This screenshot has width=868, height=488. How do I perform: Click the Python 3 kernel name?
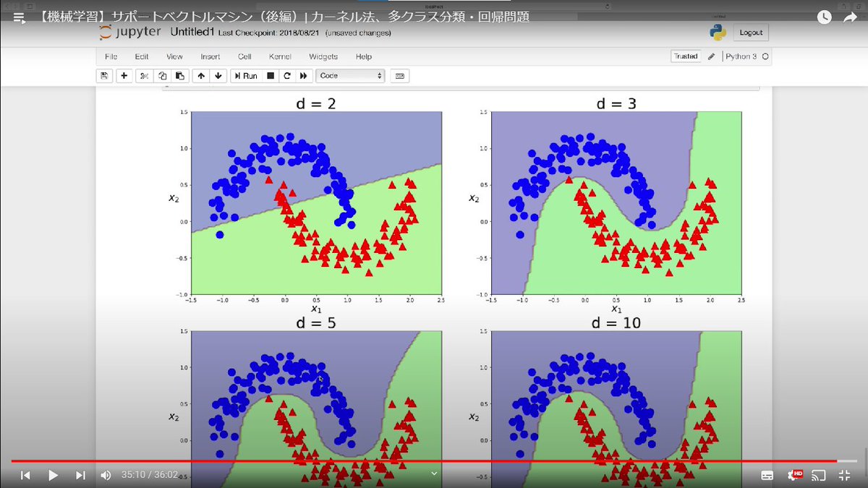[741, 56]
